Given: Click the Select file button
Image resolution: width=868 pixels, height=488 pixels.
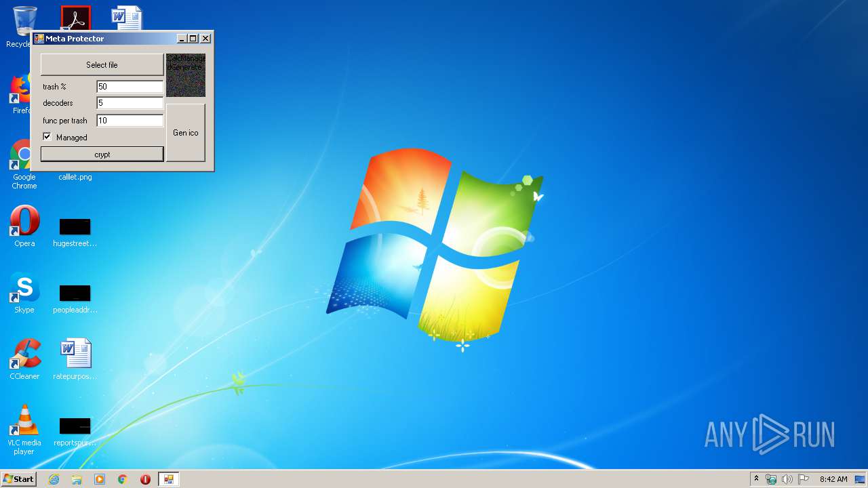Looking at the screenshot, I should 102,65.
